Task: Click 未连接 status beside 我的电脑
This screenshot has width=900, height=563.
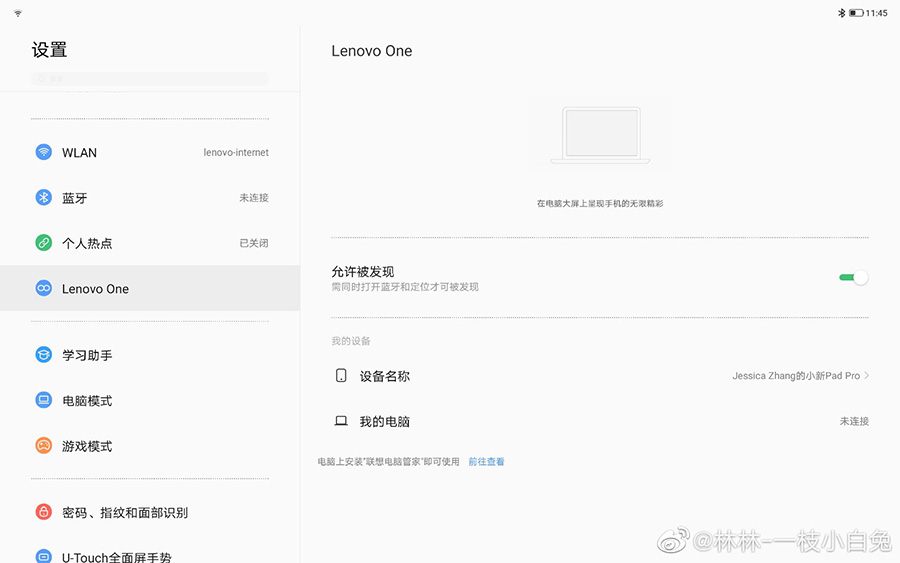Action: pos(854,421)
